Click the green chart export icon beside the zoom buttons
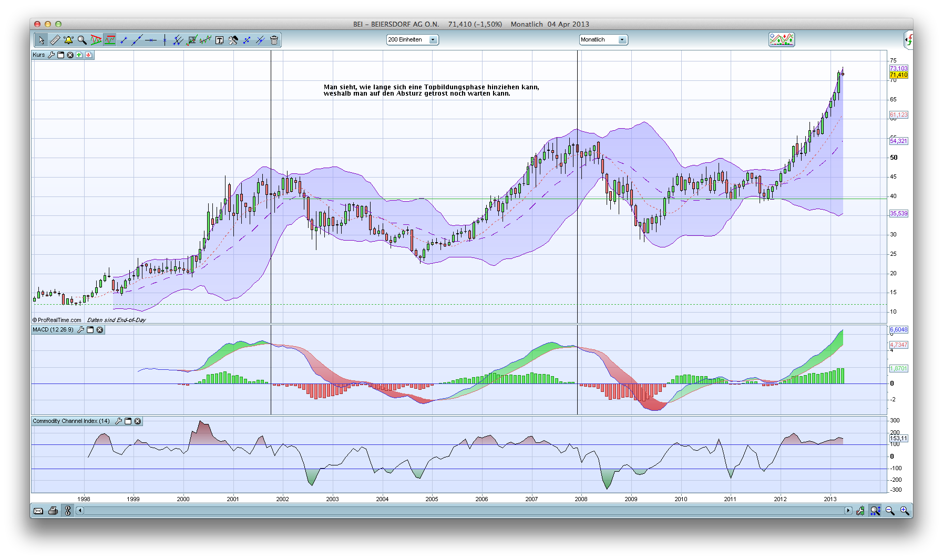943x560 pixels. click(x=860, y=511)
